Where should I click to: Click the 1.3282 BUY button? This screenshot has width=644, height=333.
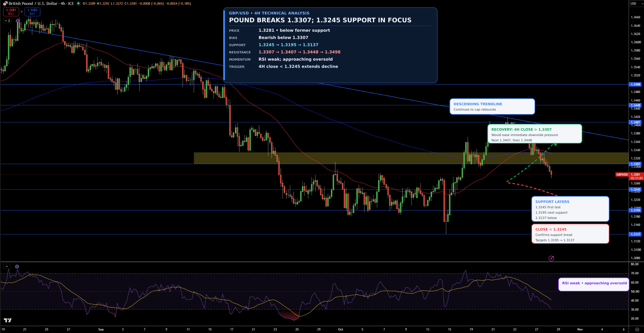coord(32,12)
